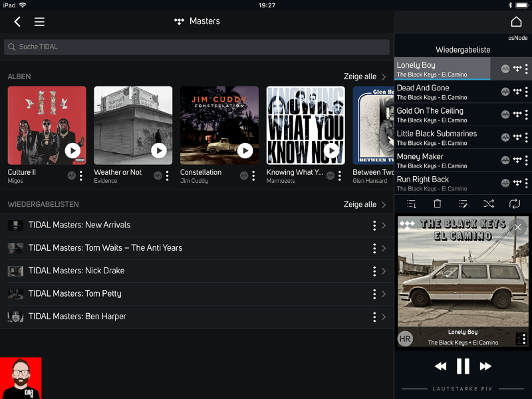Open the TIDAL Masters: Nick Drake thumbnail
532x399 pixels.
15,271
